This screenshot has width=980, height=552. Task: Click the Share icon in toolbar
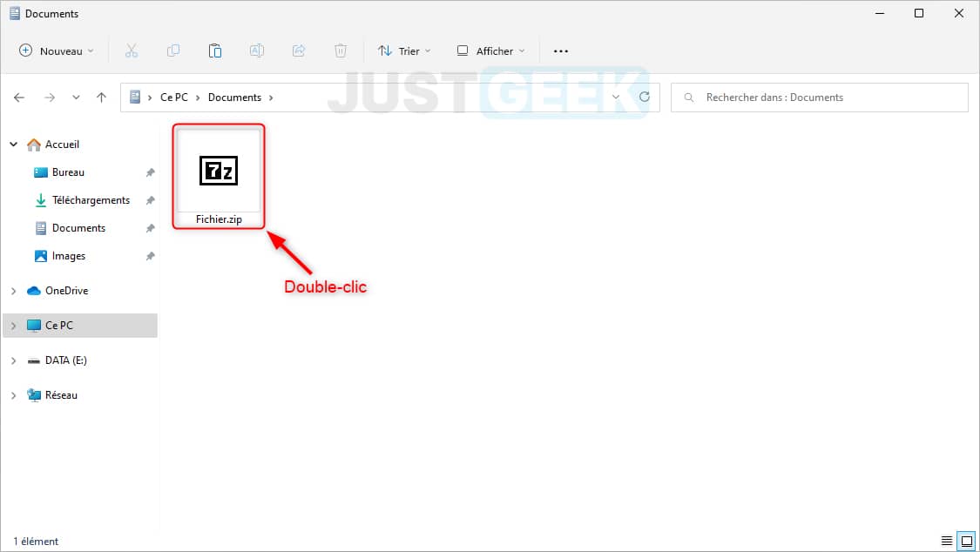click(299, 51)
